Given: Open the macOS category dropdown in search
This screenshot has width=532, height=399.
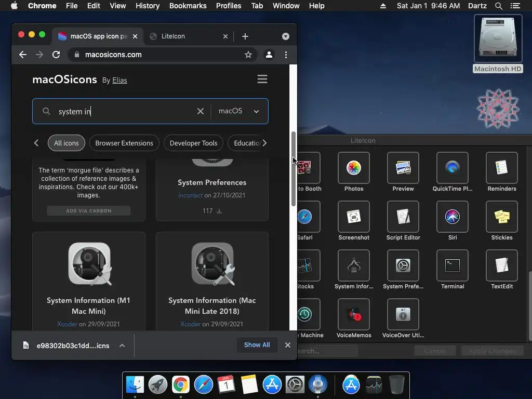Looking at the screenshot, I should [x=239, y=111].
